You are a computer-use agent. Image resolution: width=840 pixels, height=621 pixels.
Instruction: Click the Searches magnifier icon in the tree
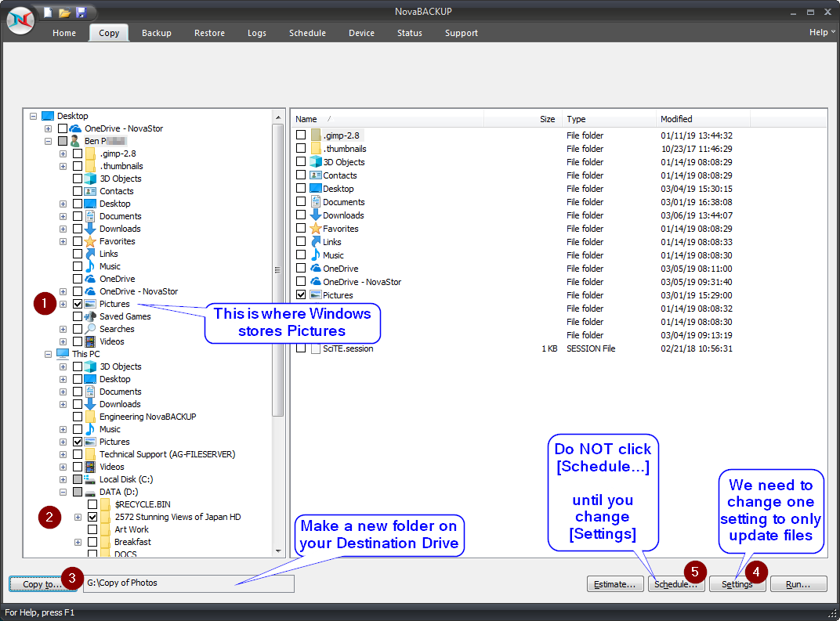(x=91, y=329)
